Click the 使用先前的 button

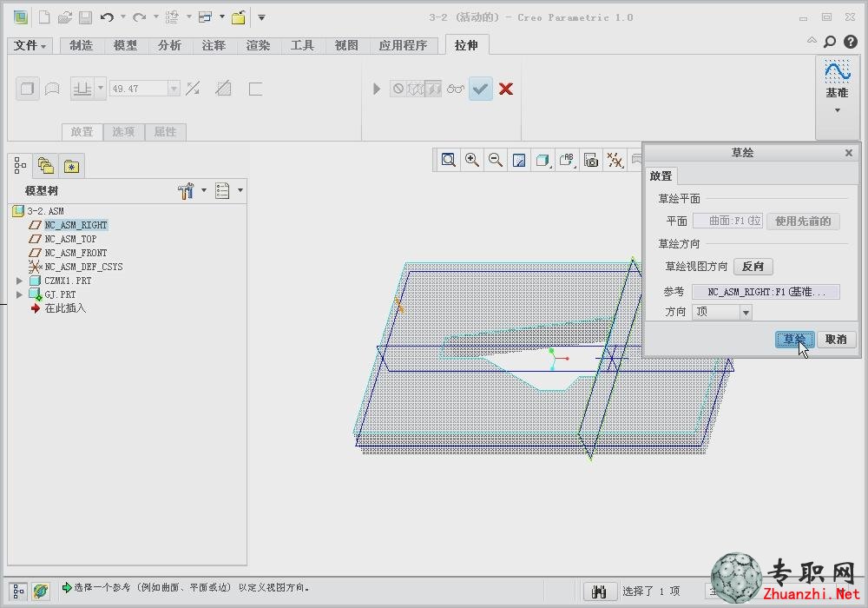pos(803,221)
